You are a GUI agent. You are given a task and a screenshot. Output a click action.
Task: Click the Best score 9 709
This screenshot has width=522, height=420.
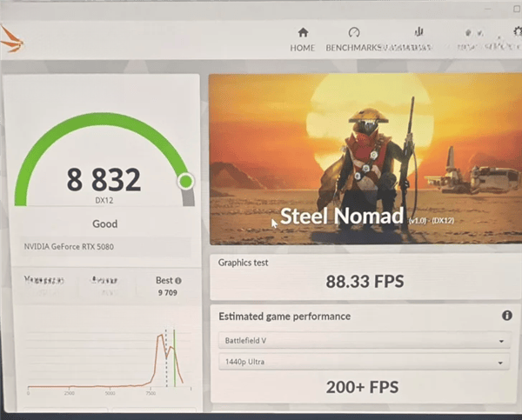click(167, 293)
